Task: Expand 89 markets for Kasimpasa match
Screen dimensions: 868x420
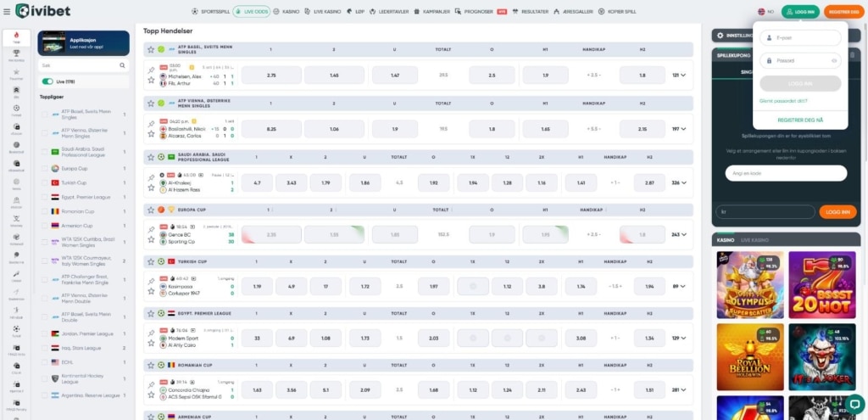Action: pos(679,287)
